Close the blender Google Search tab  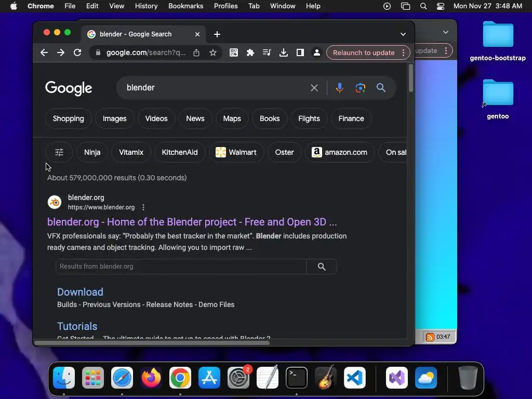pos(197,34)
